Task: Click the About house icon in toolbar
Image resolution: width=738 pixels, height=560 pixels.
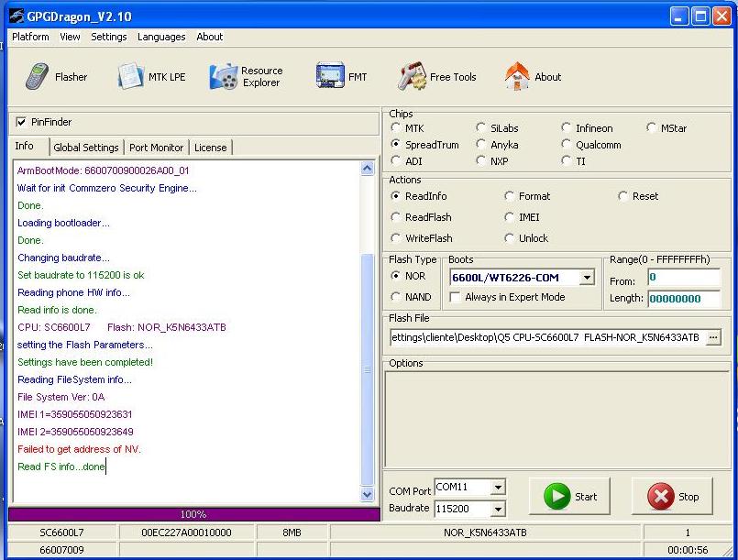Action: pyautogui.click(x=517, y=76)
